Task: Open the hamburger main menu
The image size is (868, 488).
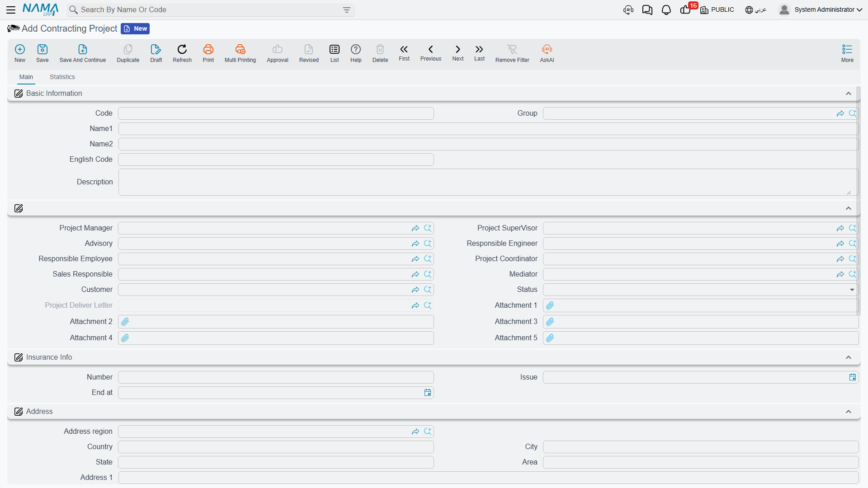Action: pyautogui.click(x=11, y=9)
